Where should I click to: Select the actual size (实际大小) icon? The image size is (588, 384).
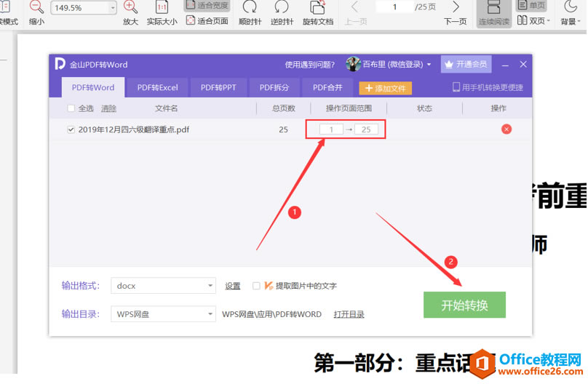pyautogui.click(x=162, y=8)
